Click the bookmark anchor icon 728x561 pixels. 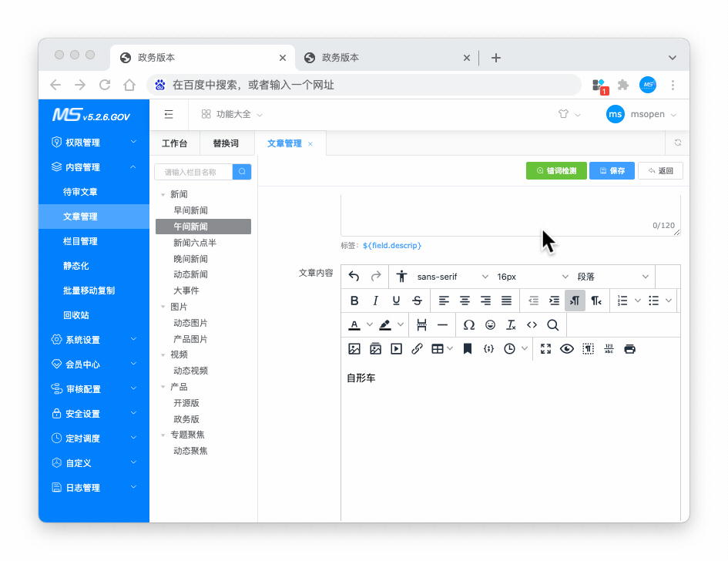point(467,349)
